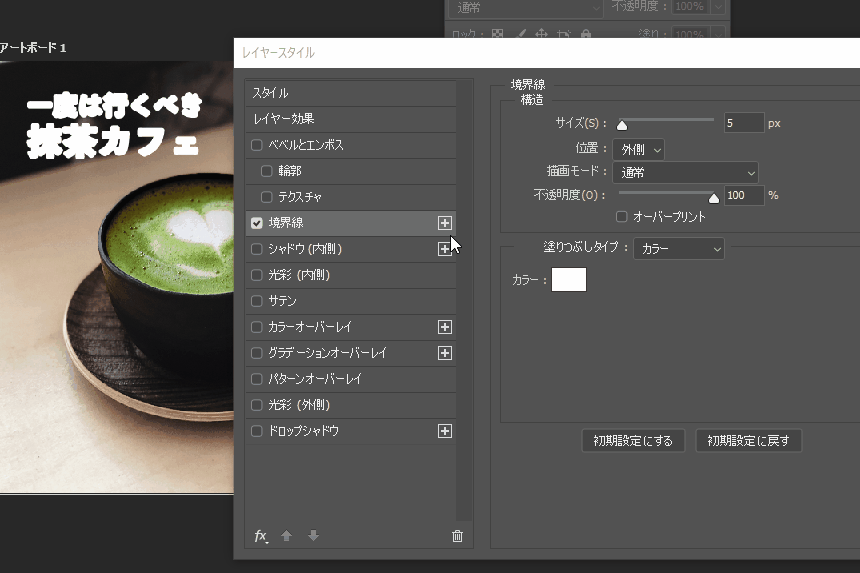Open the Layers panel 塗り percentage dropdown arrow
Image resolution: width=860 pixels, height=573 pixels.
[718, 35]
